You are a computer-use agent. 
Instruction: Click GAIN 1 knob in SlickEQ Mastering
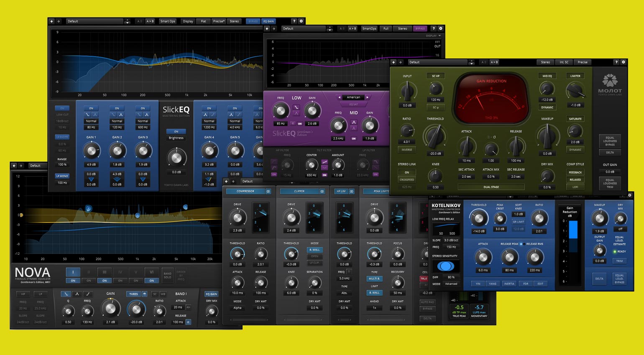[91, 150]
